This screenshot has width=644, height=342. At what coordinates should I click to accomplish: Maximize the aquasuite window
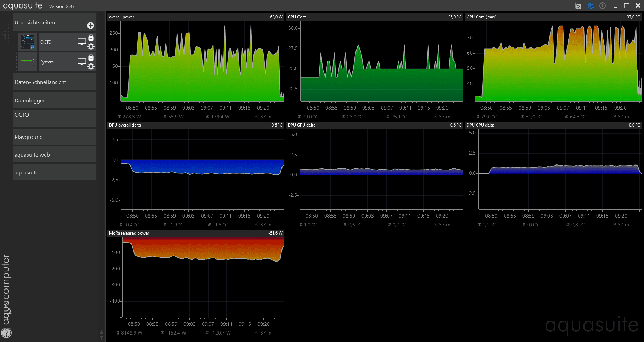627,6
